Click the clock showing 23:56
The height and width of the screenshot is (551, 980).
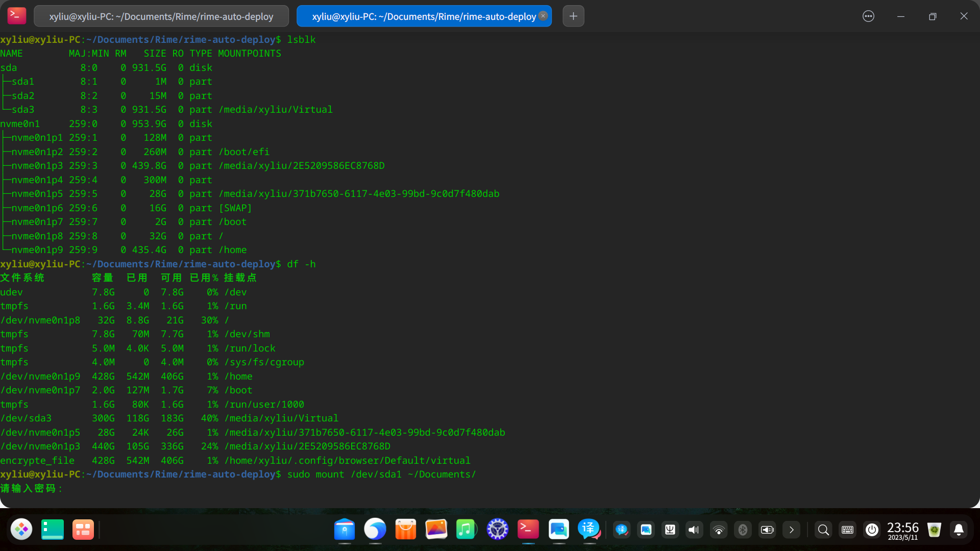coord(902,530)
